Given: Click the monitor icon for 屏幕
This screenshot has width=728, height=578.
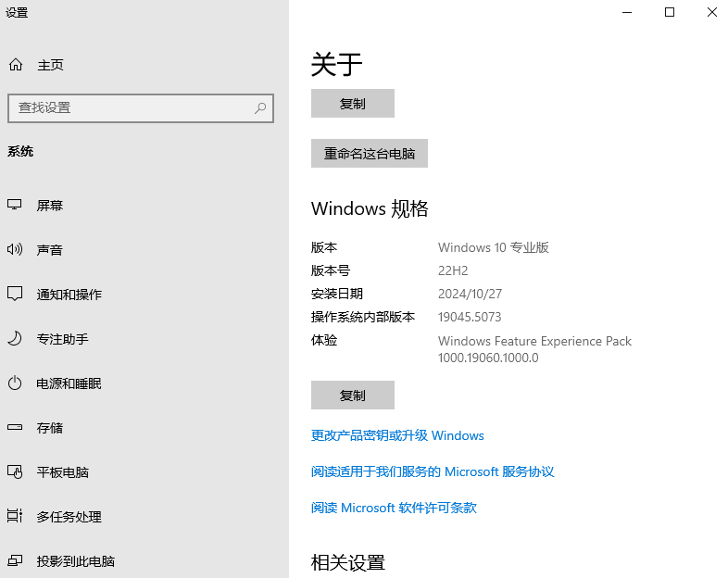Looking at the screenshot, I should [15, 205].
